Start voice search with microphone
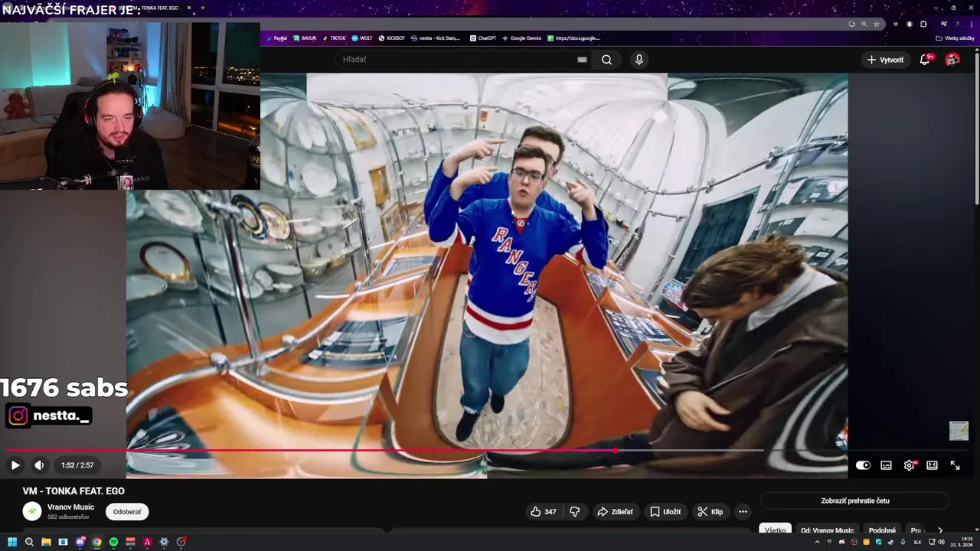Screen dimensions: 980x551 point(639,60)
